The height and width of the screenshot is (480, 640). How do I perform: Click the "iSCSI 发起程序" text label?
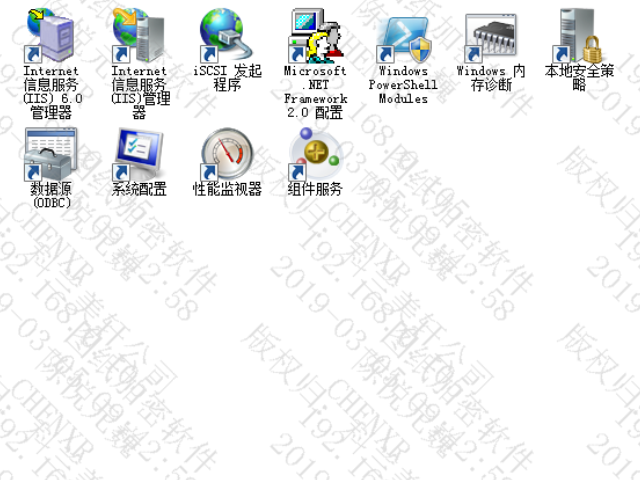(x=227, y=78)
